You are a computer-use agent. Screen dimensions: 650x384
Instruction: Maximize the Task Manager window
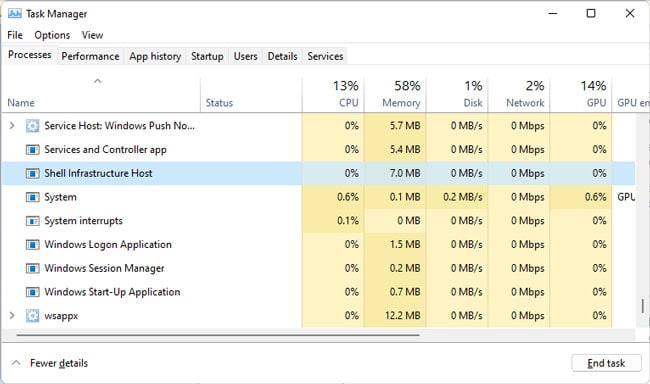coord(591,13)
